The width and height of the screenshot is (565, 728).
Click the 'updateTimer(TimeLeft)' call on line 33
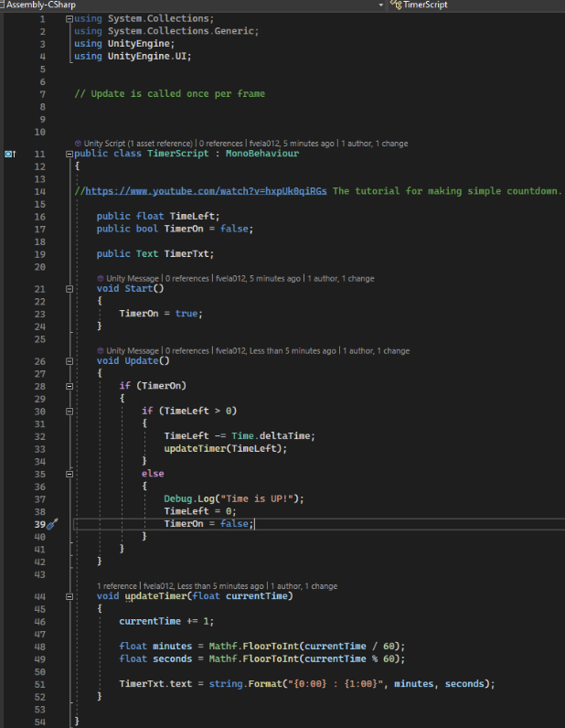tap(225, 449)
